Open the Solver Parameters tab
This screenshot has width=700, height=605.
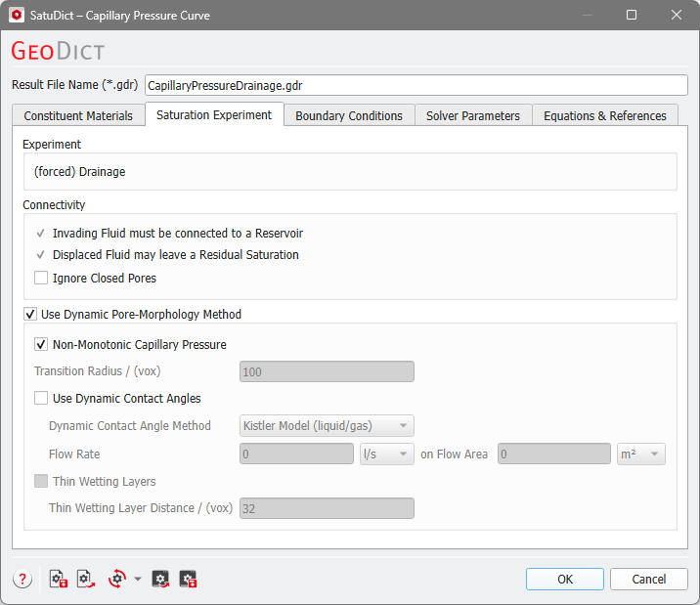[473, 115]
